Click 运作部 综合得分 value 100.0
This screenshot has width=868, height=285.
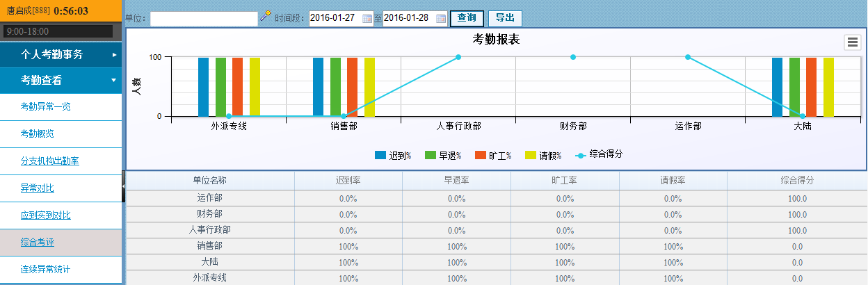pyautogui.click(x=797, y=198)
